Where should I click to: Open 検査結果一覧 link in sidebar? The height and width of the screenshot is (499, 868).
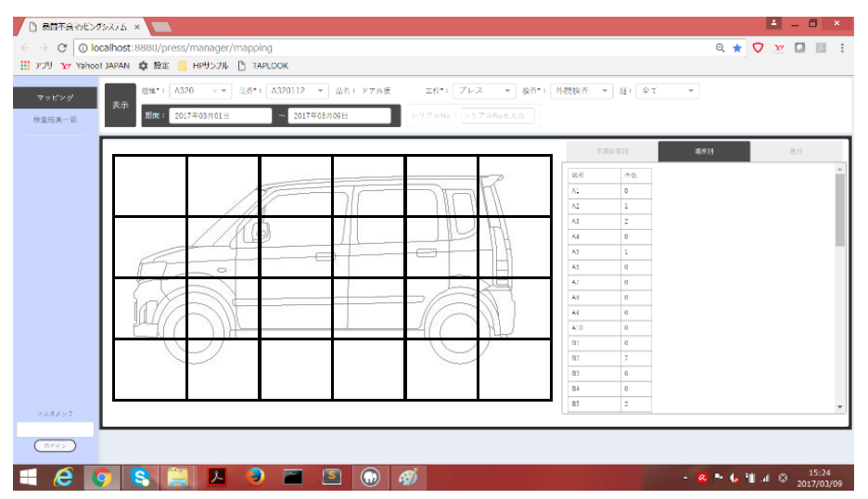click(55, 120)
